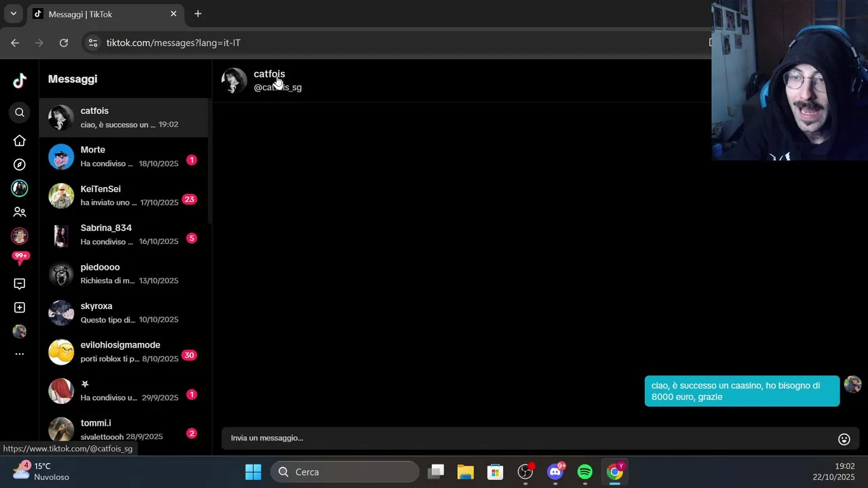This screenshot has height=488, width=868.
Task: Open the evilohiosigmamode conversation
Action: tap(123, 352)
